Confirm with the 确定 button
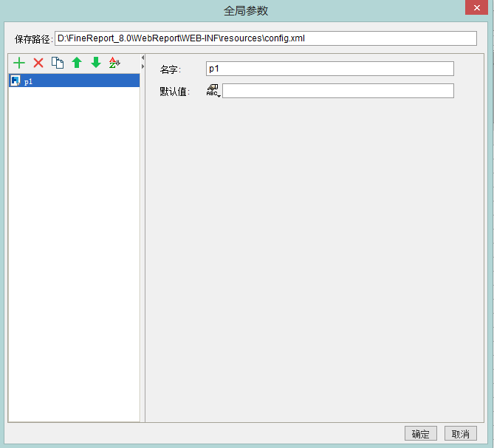The height and width of the screenshot is (448, 494). [421, 434]
